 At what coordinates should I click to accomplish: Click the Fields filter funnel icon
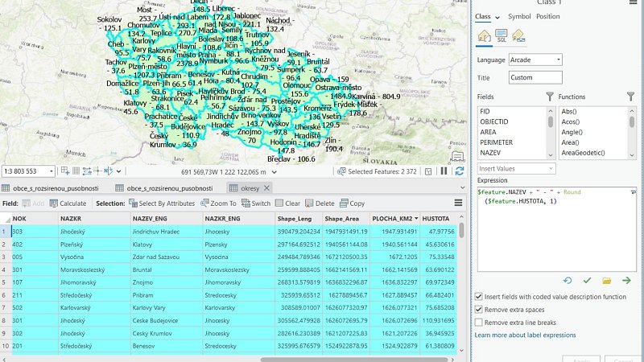pyautogui.click(x=549, y=97)
